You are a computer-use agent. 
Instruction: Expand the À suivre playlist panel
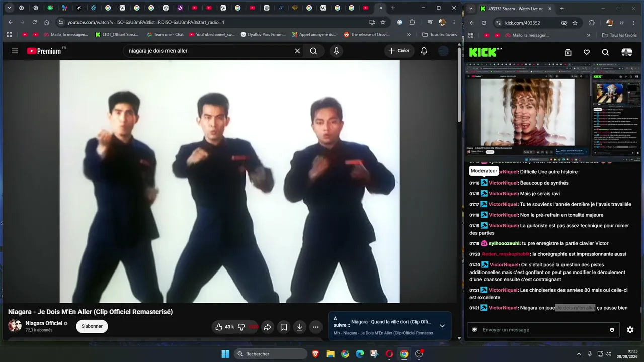pyautogui.click(x=442, y=326)
